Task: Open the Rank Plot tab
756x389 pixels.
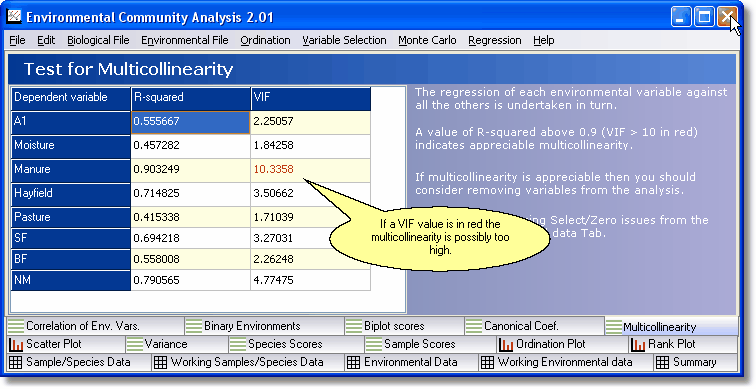Action: coord(683,344)
